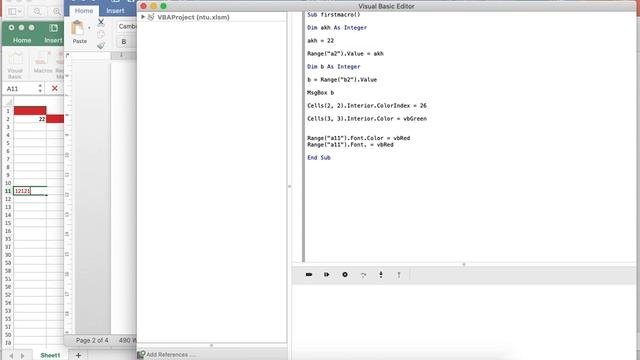
Task: Click the previous sheet arrow in Excel
Action: [x=11, y=356]
